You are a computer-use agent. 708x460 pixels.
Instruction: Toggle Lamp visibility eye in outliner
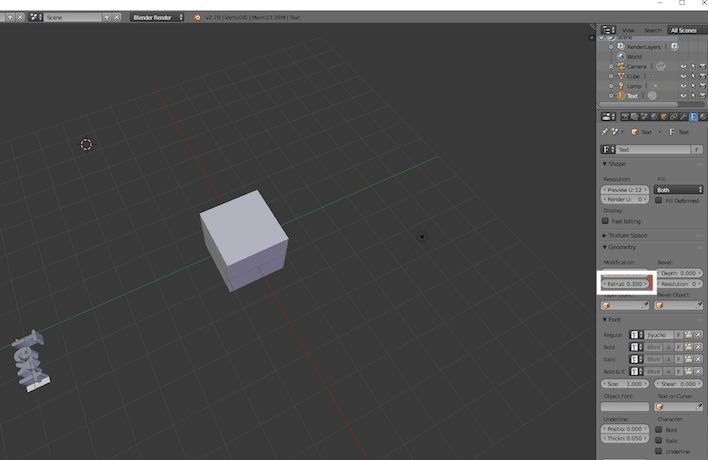click(683, 86)
